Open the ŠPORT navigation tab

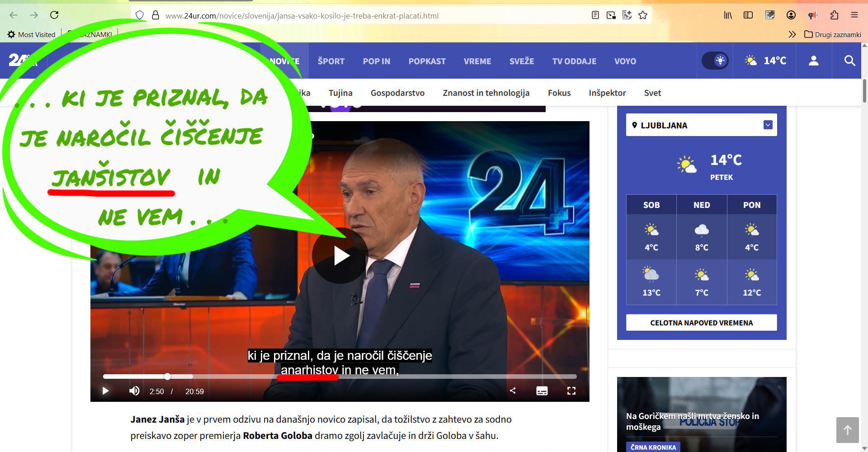331,61
